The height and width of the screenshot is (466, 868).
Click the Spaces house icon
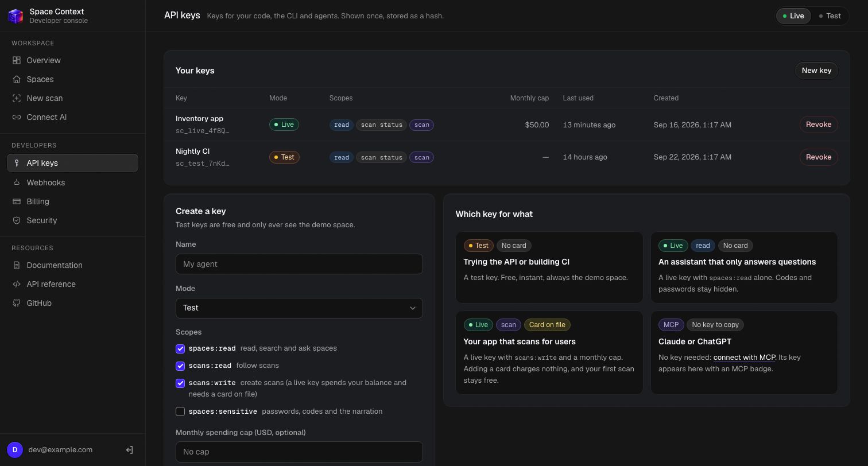point(17,79)
